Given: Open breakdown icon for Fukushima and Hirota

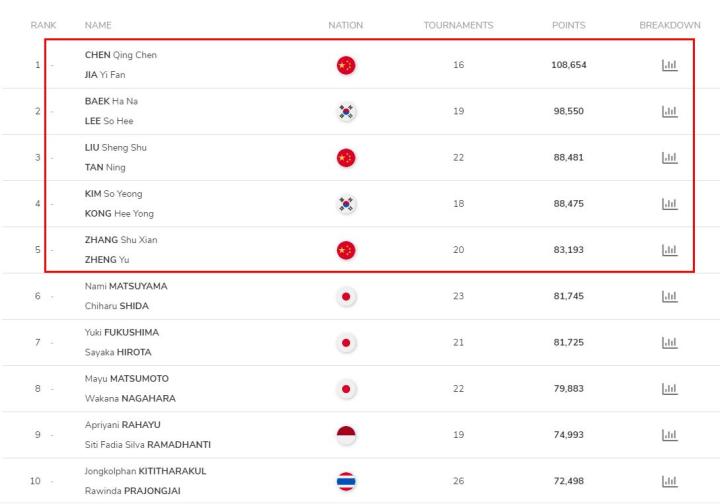Looking at the screenshot, I should point(669,343).
